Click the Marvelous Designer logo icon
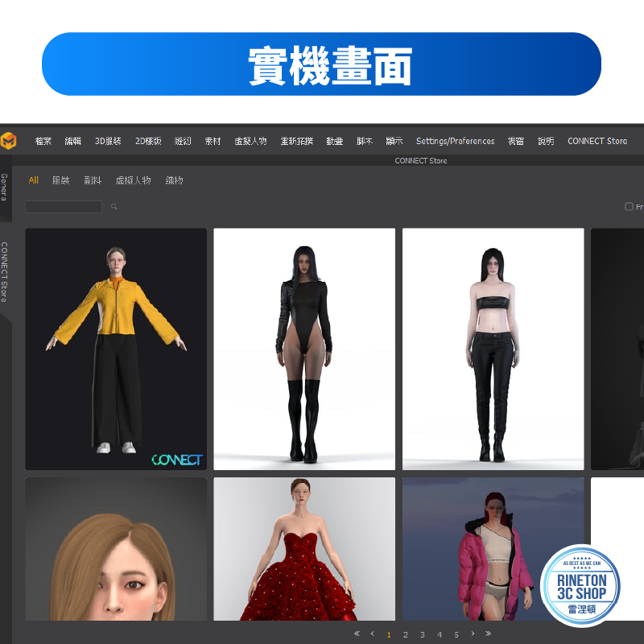The height and width of the screenshot is (644, 644). pyautogui.click(x=8, y=141)
